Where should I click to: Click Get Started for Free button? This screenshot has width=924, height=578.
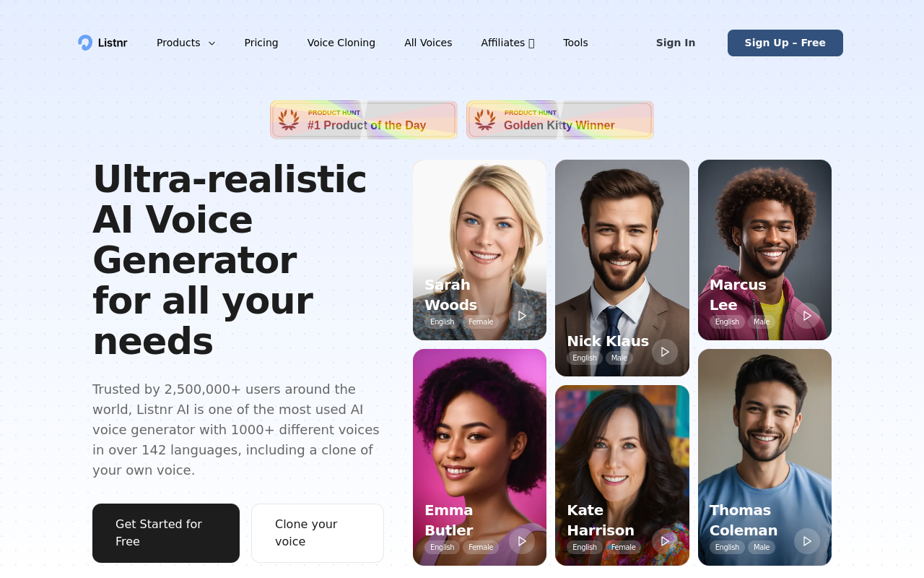[166, 533]
